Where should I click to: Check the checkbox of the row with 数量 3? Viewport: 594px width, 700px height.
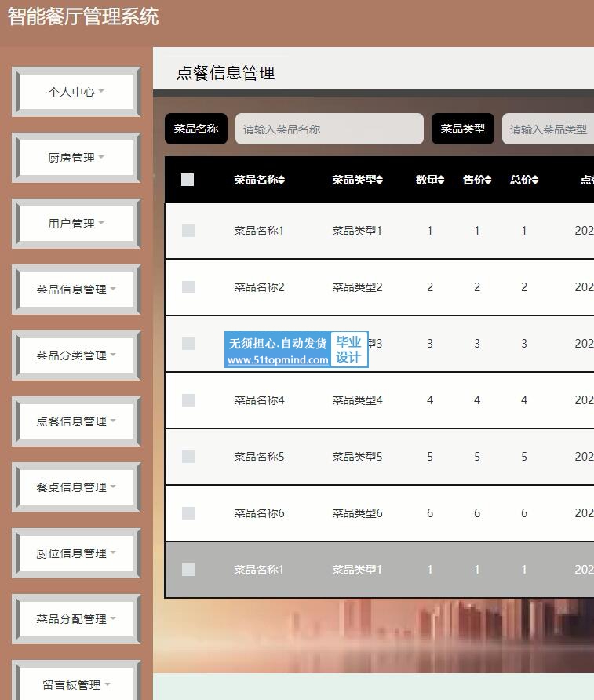[x=188, y=344]
